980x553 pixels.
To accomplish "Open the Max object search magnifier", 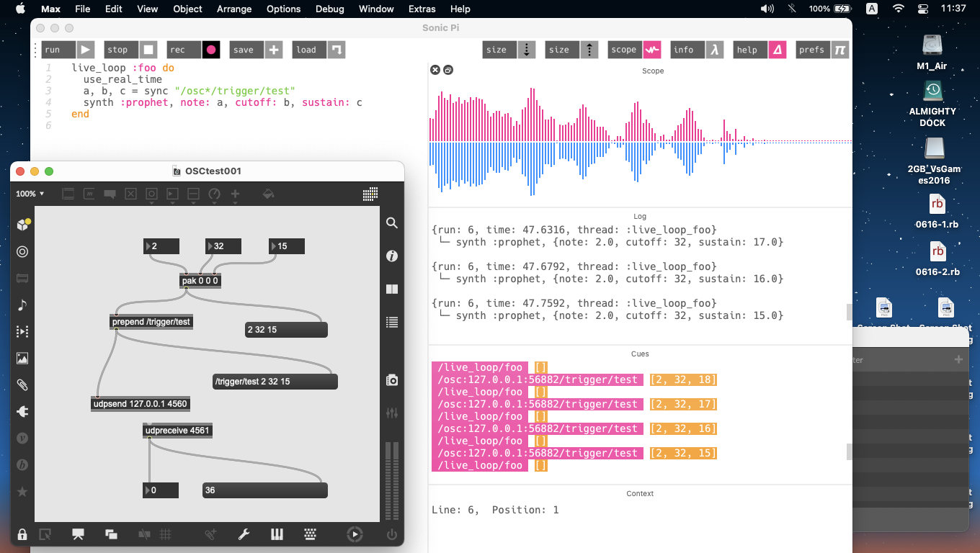I will 392,223.
